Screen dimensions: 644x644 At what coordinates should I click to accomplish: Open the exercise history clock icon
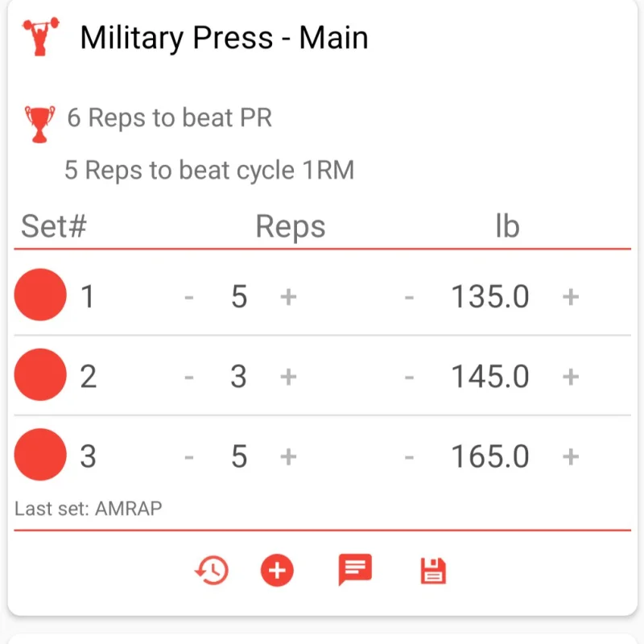coord(212,570)
